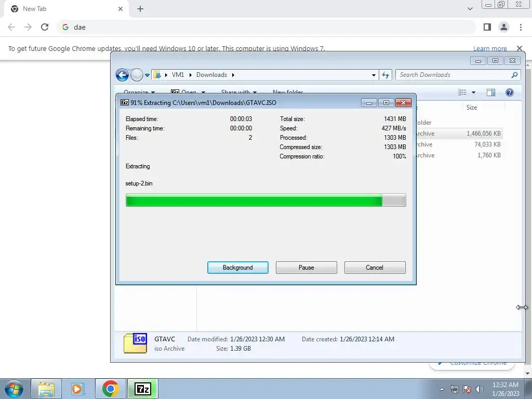Click Background button in 7-Zip dialog
The width and height of the screenshot is (532, 399).
pyautogui.click(x=238, y=268)
